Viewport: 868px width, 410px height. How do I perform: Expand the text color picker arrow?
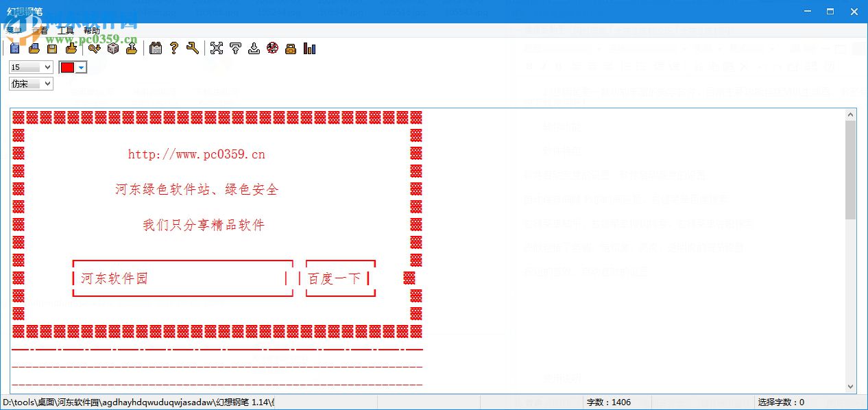(x=81, y=67)
